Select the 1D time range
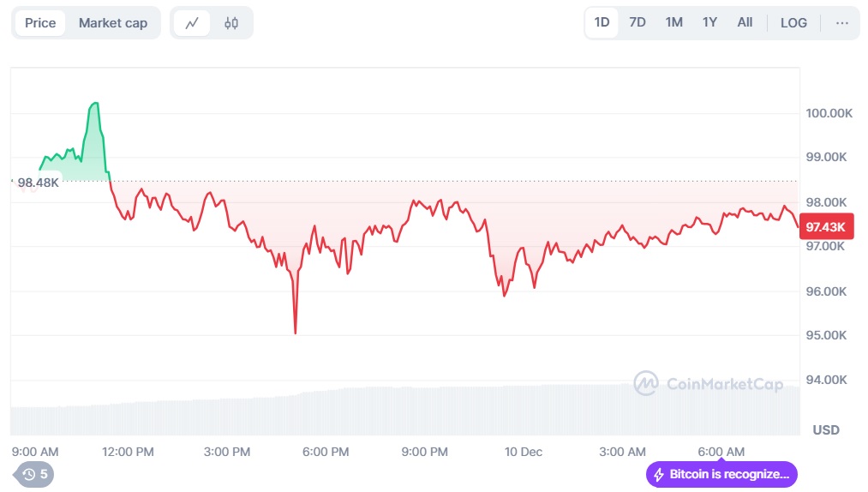The height and width of the screenshot is (492, 868). (602, 23)
